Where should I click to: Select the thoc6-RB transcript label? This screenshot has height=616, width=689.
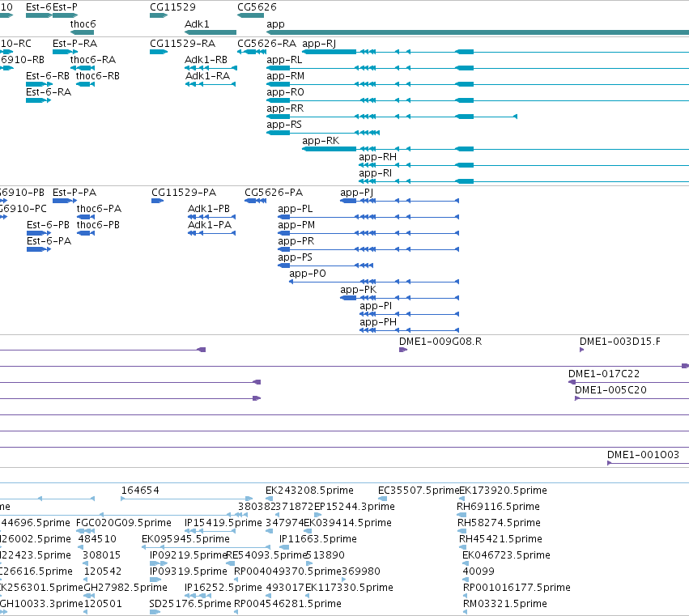click(97, 76)
